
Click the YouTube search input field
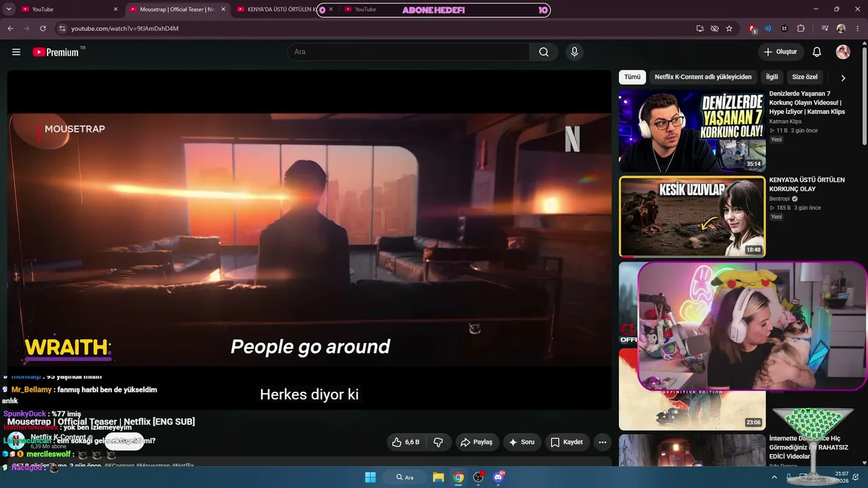click(408, 52)
